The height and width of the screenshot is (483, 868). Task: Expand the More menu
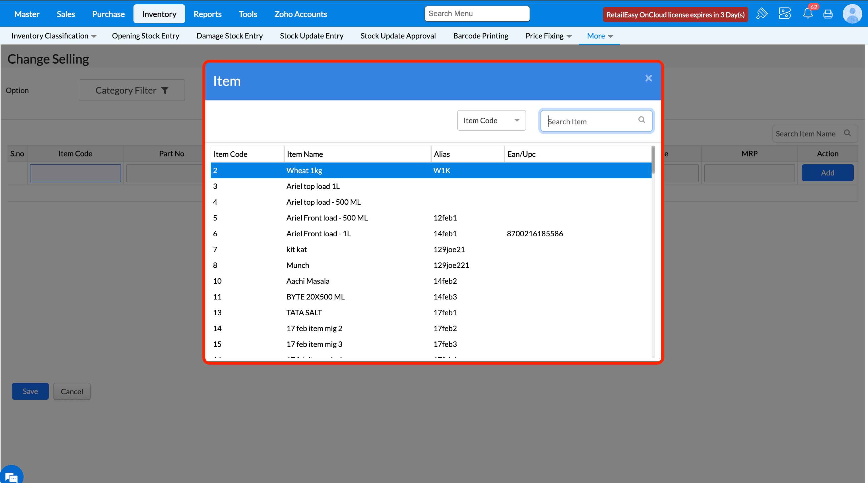click(599, 36)
